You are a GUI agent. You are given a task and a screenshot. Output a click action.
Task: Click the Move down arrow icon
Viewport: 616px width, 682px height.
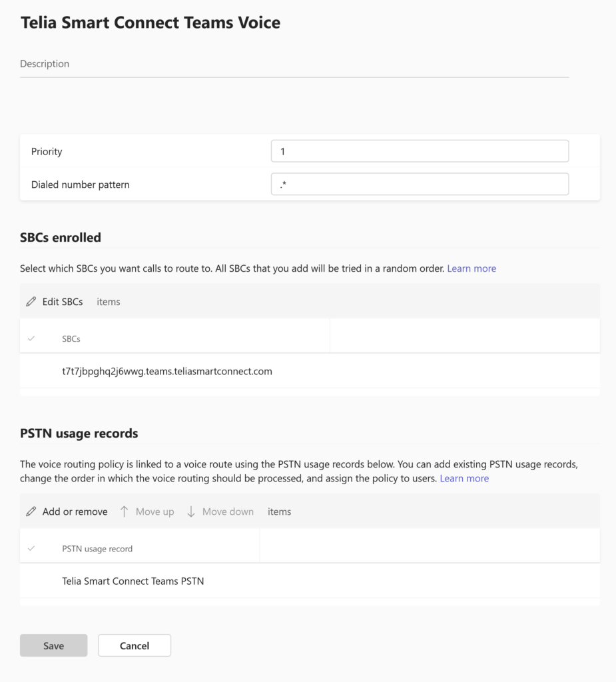coord(190,511)
